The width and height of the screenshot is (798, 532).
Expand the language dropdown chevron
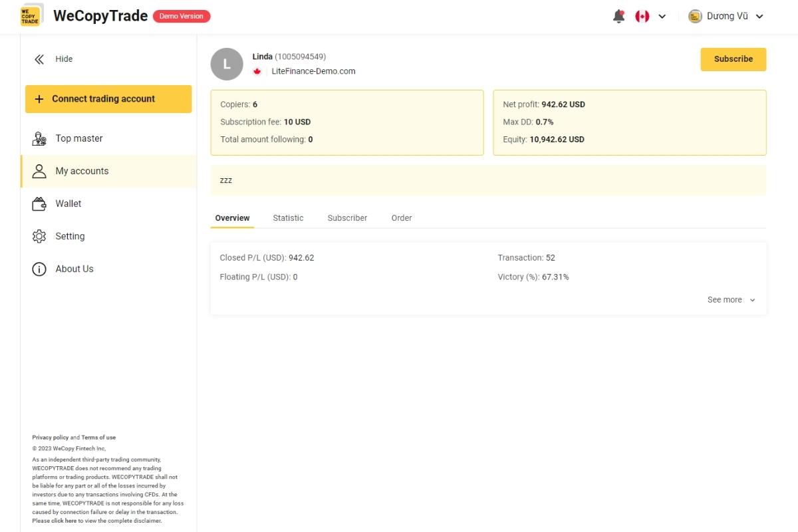pyautogui.click(x=662, y=17)
